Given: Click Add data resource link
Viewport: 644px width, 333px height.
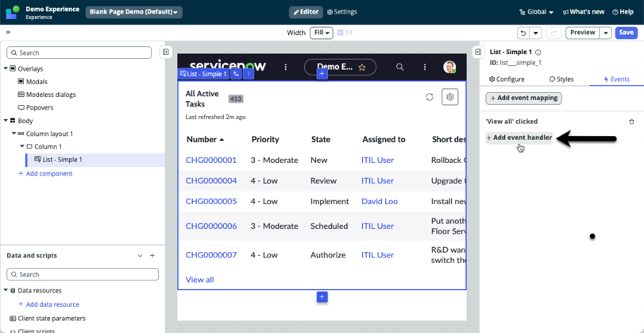Looking at the screenshot, I should tap(48, 304).
